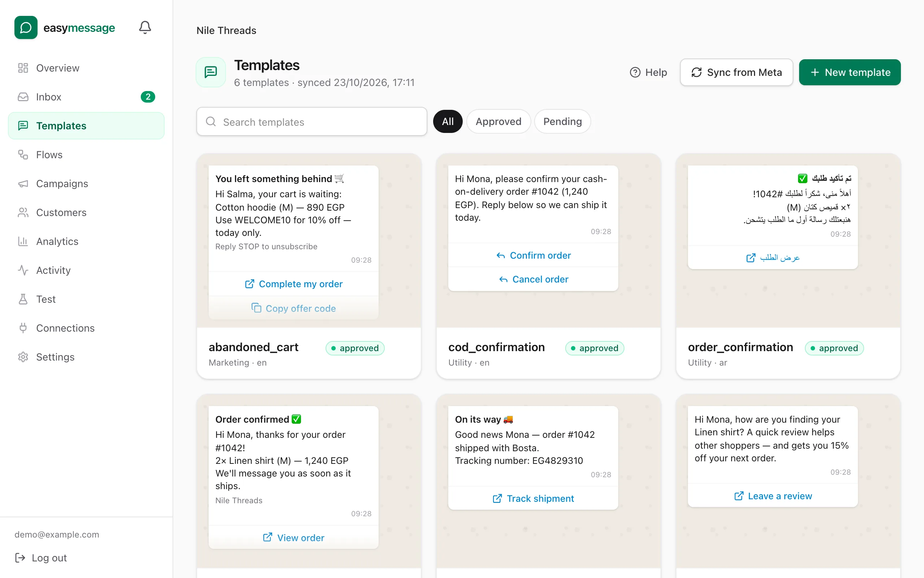Open order_confirmation template name
The height and width of the screenshot is (578, 924).
tap(740, 347)
